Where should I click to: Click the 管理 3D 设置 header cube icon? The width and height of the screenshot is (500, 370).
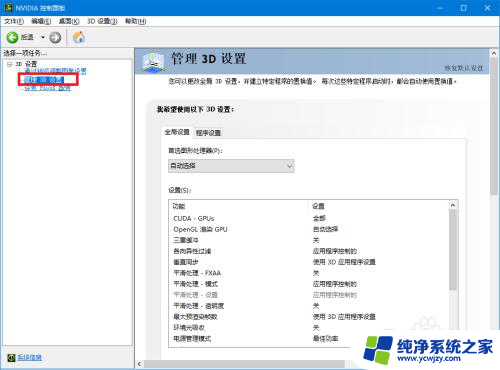pyautogui.click(x=153, y=61)
